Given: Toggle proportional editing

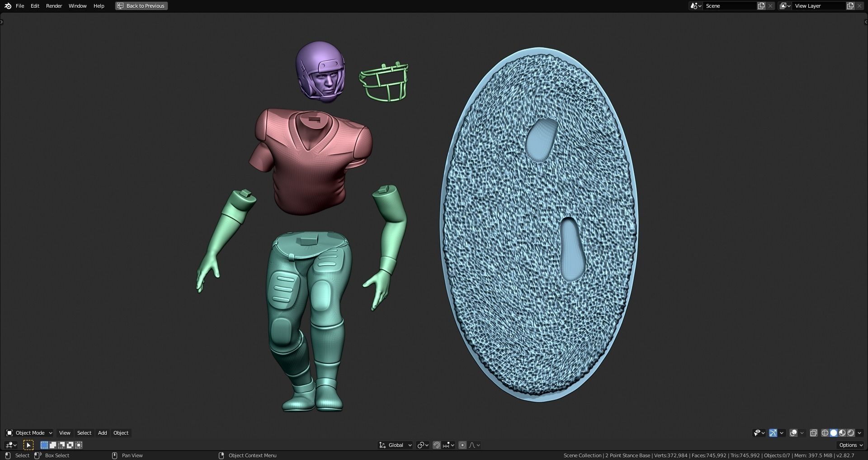Looking at the screenshot, I should [462, 445].
